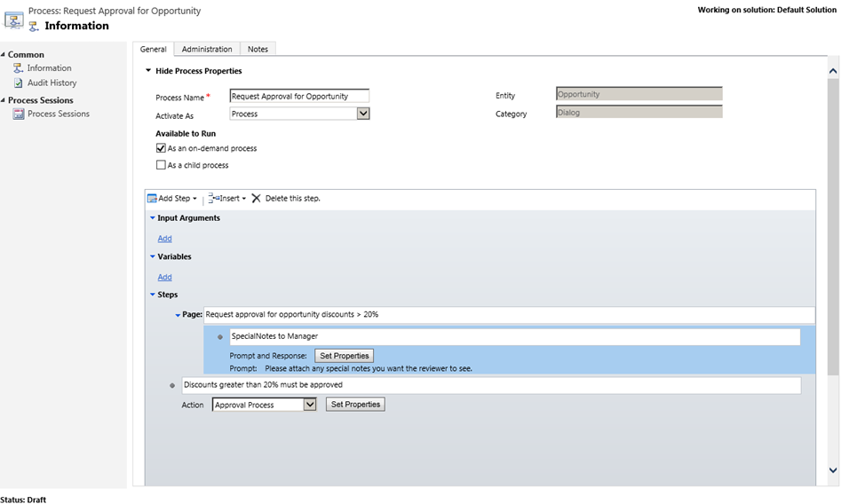Viewport: 841px width, 504px height.
Task: Click the Insert step icon
Action: pyautogui.click(x=214, y=198)
